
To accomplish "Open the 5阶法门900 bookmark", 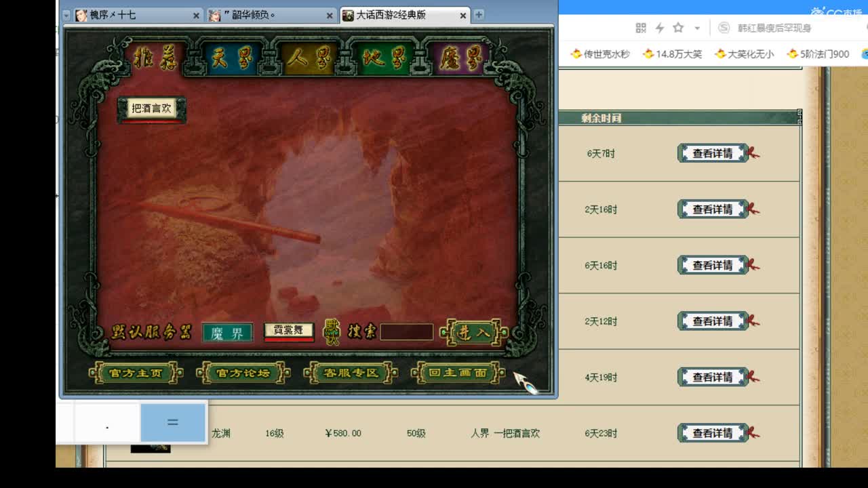I will pyautogui.click(x=818, y=54).
